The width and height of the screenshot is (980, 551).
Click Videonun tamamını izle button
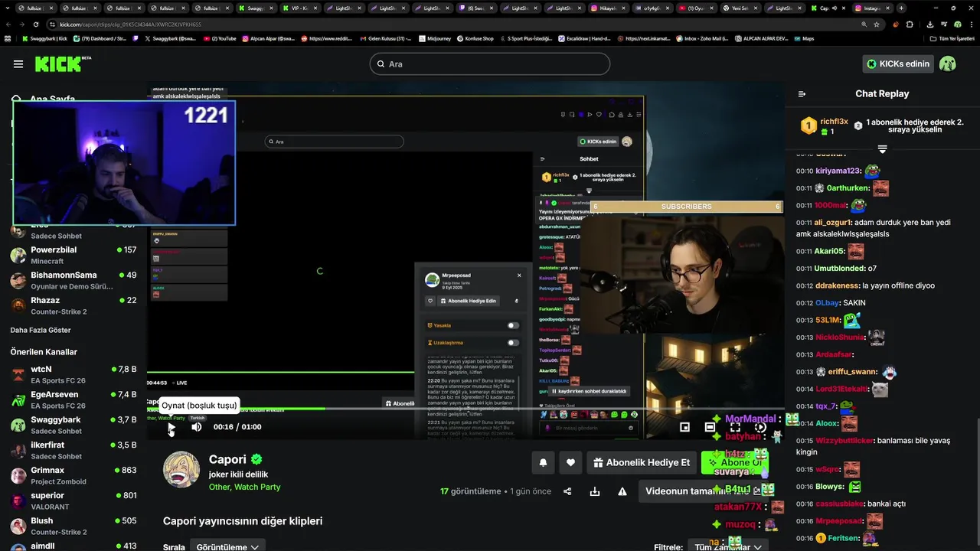tap(704, 491)
